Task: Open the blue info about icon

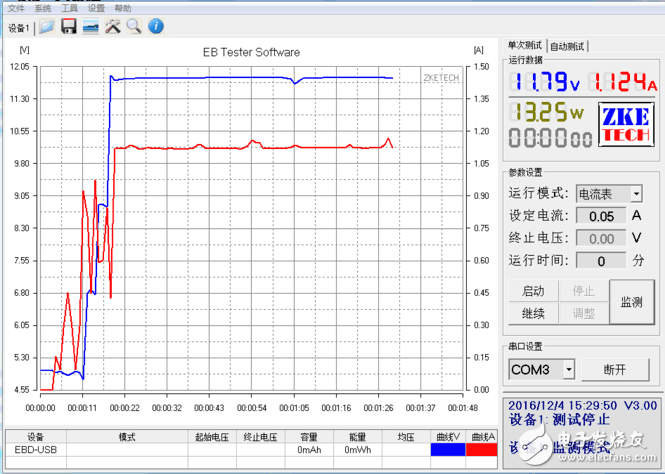Action: click(x=155, y=26)
